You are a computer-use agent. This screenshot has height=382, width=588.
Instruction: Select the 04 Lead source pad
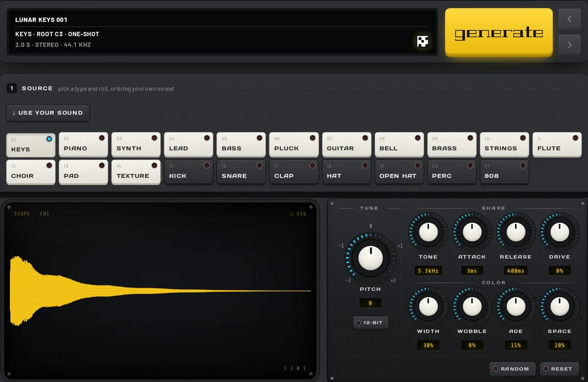[x=189, y=144]
